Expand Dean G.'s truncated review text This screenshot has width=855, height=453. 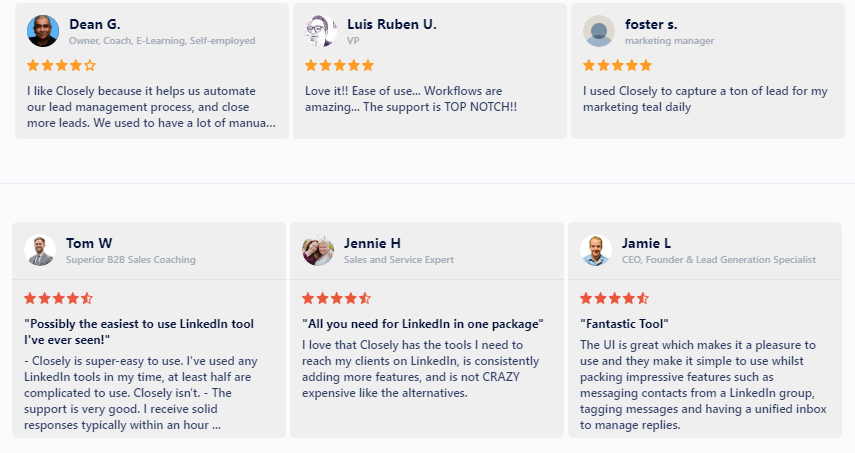point(152,107)
